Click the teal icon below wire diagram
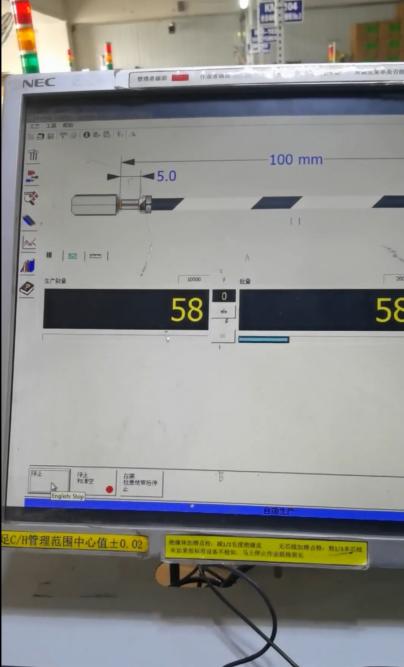404x667 pixels. [73, 256]
